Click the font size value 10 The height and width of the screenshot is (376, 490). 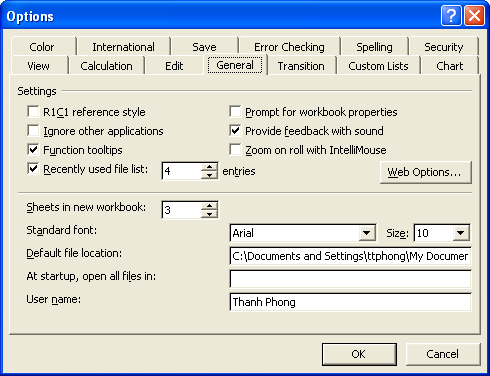tap(434, 233)
